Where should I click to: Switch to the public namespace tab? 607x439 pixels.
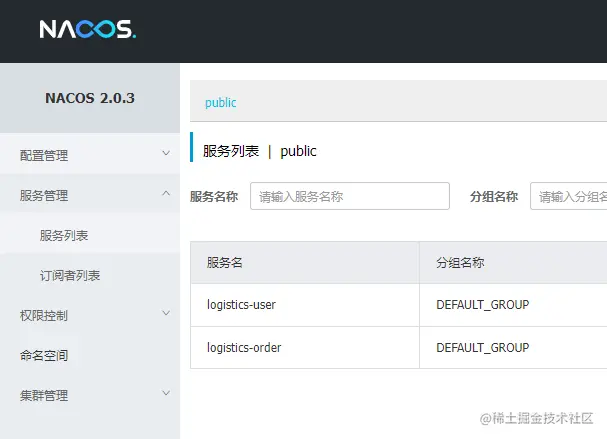point(220,103)
